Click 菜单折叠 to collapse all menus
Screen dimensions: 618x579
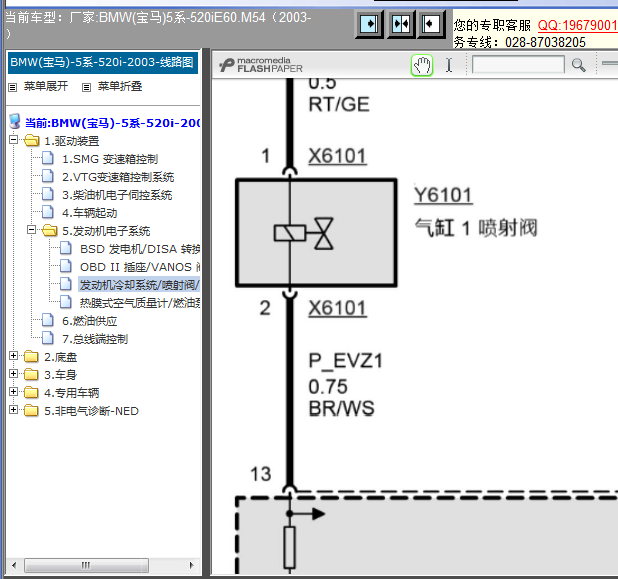(120, 86)
